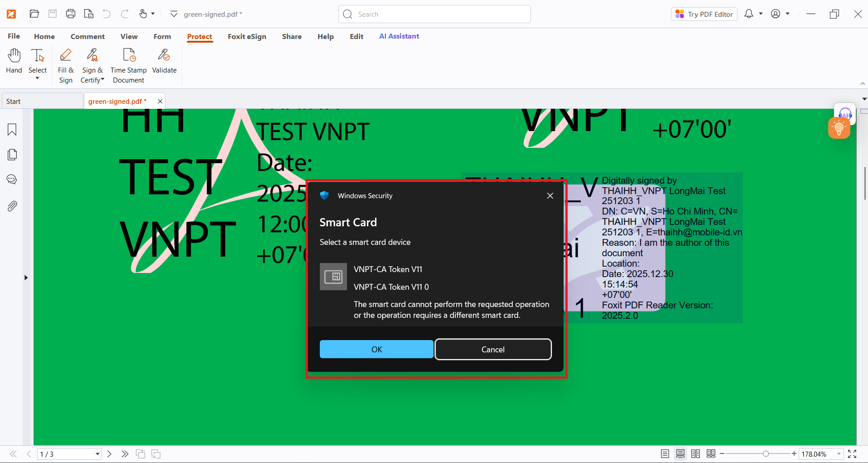Open the Comments panel
Image resolution: width=868 pixels, height=463 pixels.
pyautogui.click(x=12, y=180)
